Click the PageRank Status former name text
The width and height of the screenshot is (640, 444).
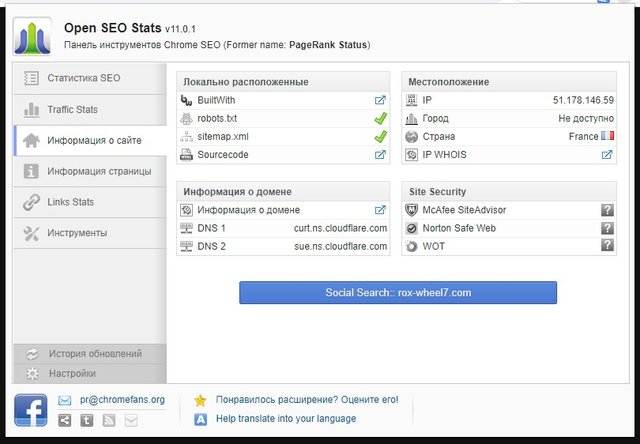point(328,45)
